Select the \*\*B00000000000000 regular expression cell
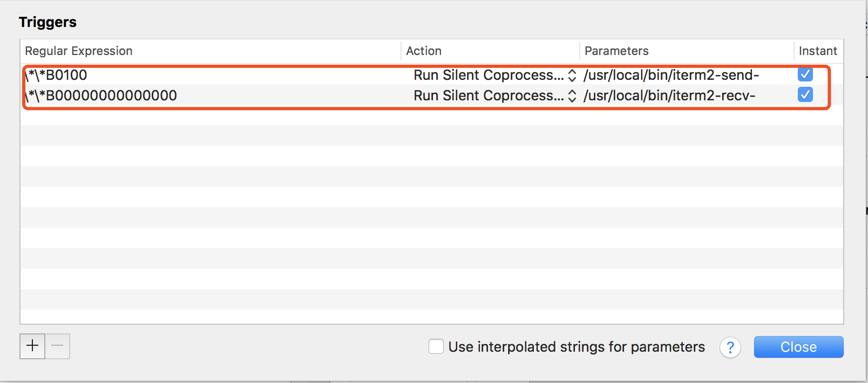868x383 pixels. pyautogui.click(x=102, y=95)
